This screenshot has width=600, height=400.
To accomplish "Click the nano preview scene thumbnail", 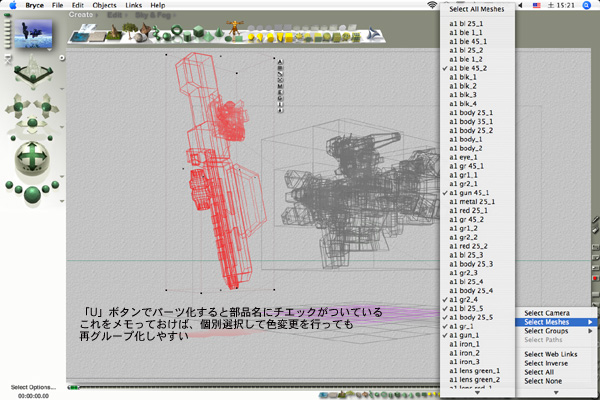I will (x=33, y=34).
